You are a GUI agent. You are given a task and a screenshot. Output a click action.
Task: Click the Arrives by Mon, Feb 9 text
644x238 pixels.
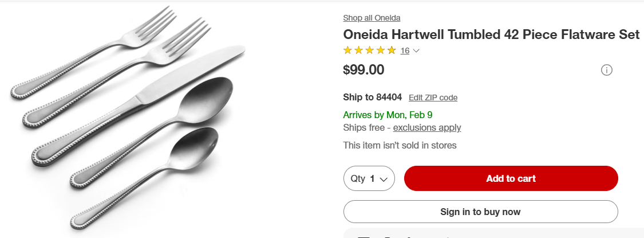388,115
